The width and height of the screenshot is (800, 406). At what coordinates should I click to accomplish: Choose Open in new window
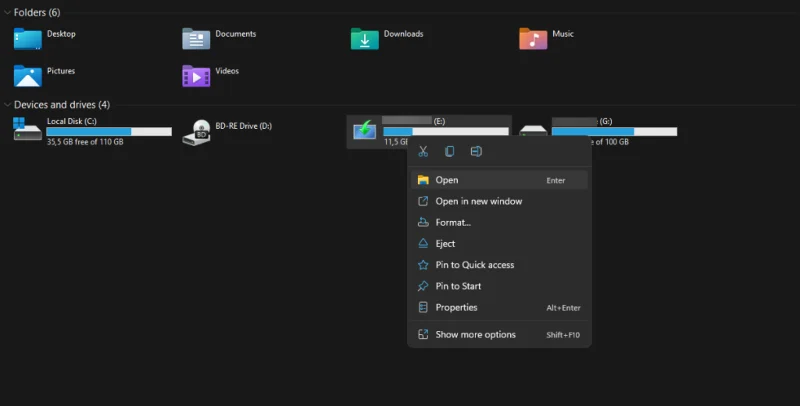coord(499,201)
